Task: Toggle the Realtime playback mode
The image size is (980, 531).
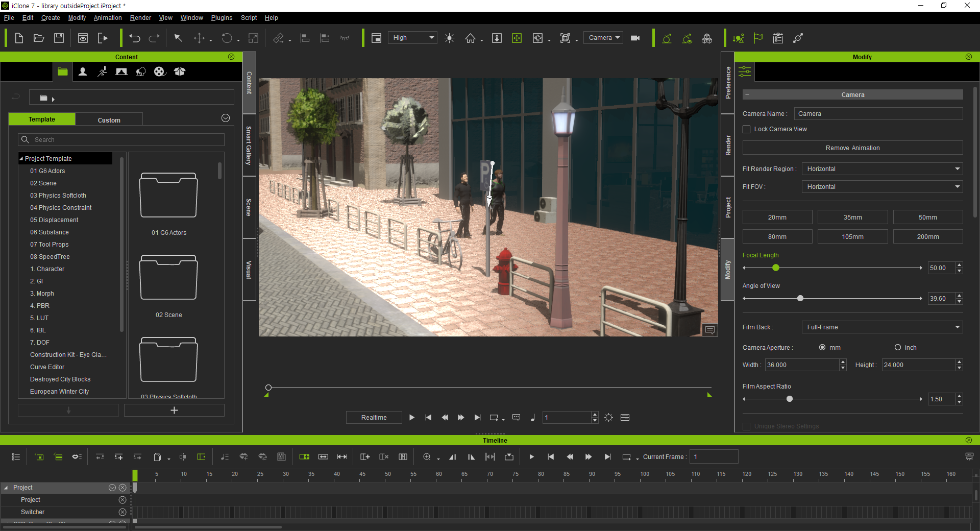Action: [x=374, y=418]
